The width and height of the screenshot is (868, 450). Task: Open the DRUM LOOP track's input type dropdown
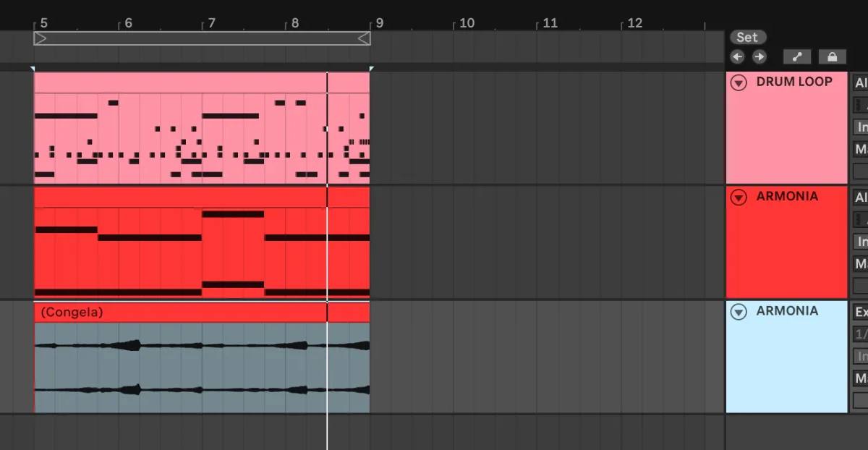coord(860,82)
